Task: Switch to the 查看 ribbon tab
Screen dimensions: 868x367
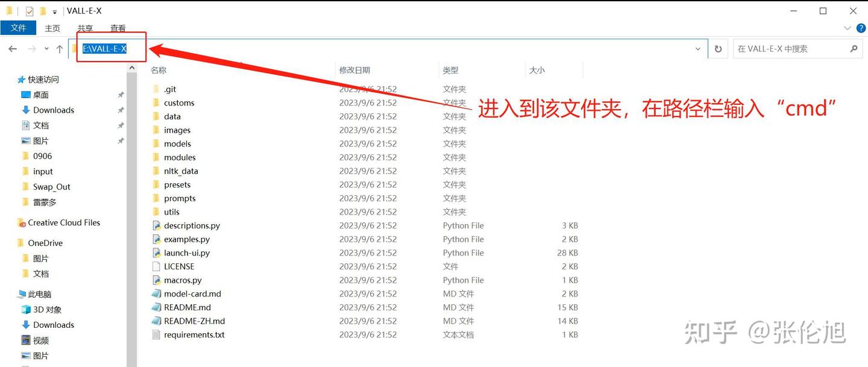Action: coord(118,28)
